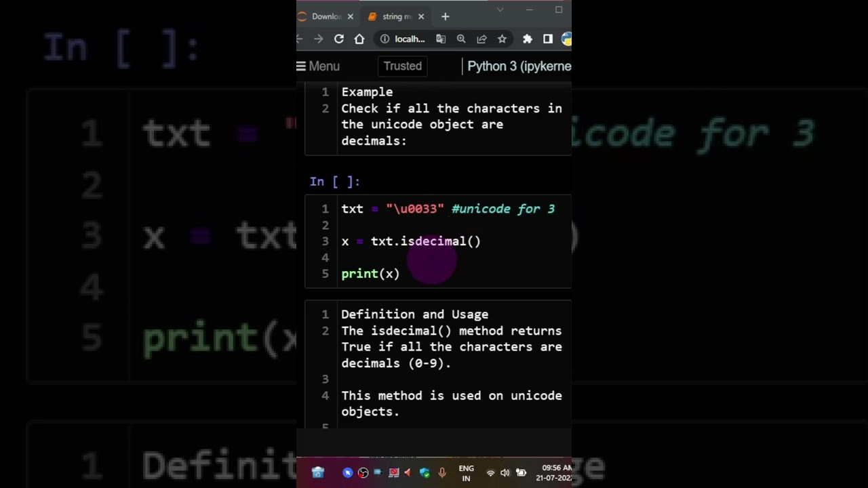Reload the notebook page
The width and height of the screenshot is (868, 488).
(x=339, y=39)
